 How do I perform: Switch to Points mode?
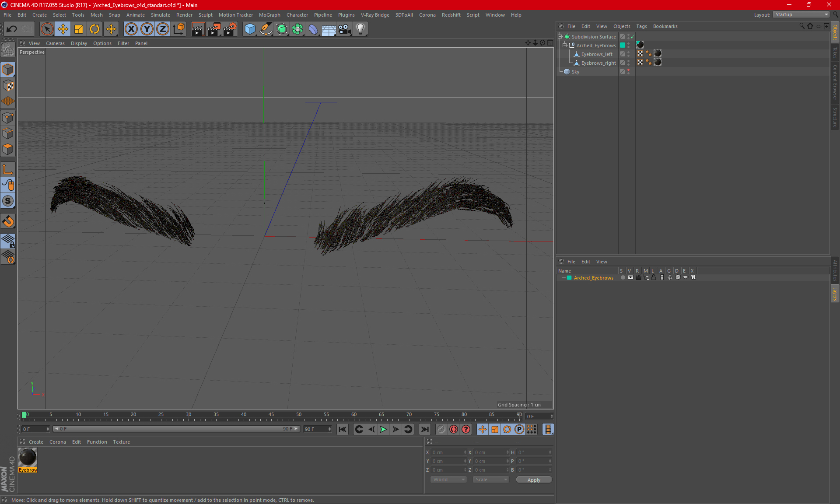8,118
